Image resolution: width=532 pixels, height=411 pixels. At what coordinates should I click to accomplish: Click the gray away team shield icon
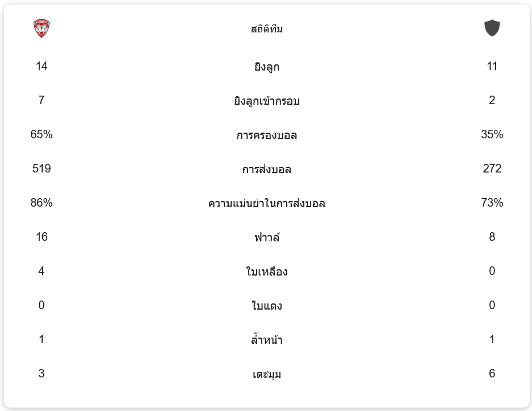click(x=492, y=28)
